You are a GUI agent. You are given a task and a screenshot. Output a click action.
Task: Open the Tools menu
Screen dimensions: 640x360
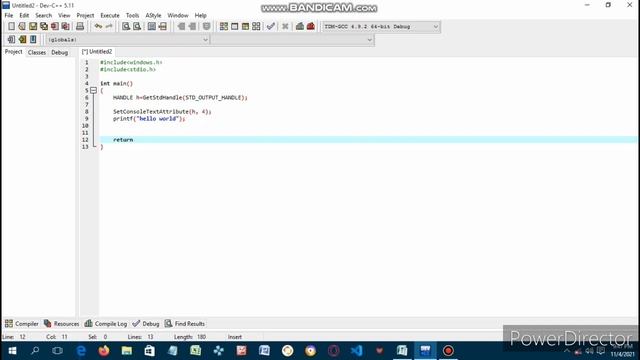(x=132, y=15)
